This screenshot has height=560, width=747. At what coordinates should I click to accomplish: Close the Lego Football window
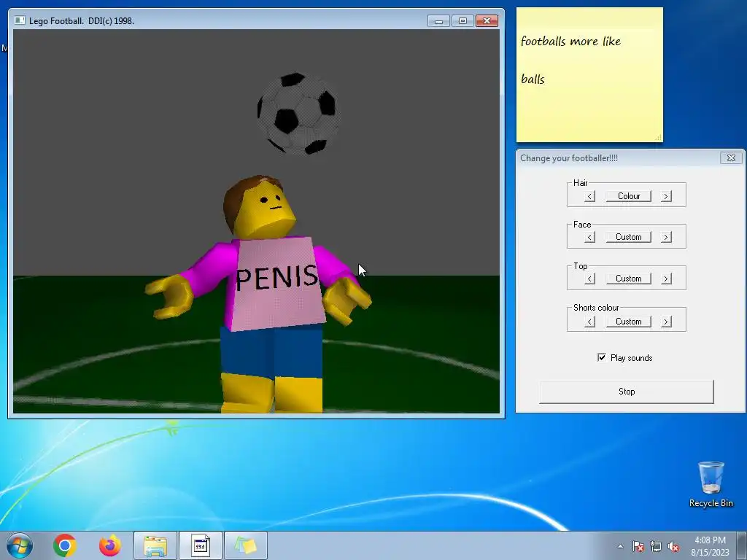(x=487, y=21)
